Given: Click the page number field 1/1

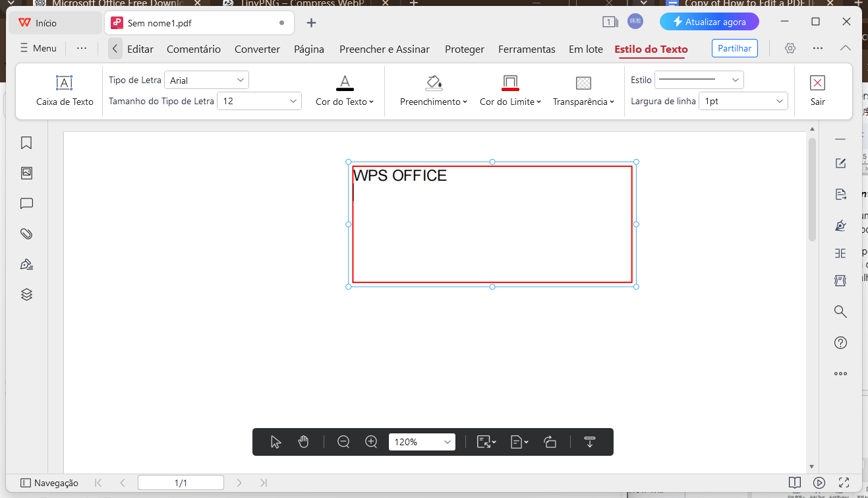Looking at the screenshot, I should tap(181, 483).
